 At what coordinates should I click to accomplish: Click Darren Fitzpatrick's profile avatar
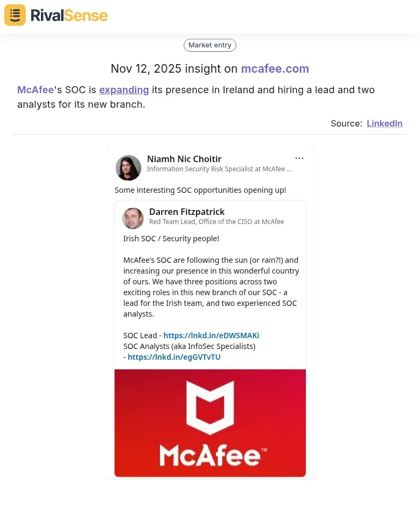pyautogui.click(x=133, y=218)
